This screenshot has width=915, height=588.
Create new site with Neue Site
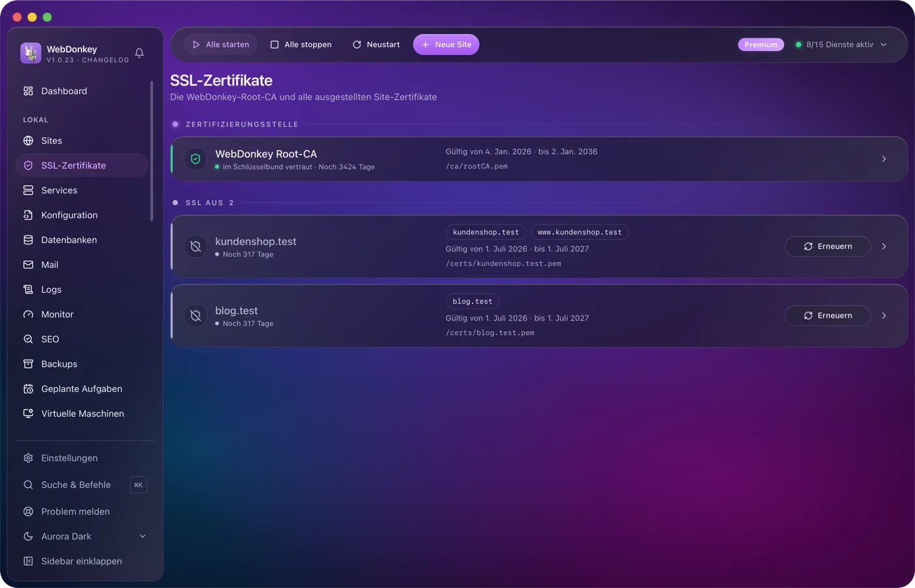click(x=446, y=44)
